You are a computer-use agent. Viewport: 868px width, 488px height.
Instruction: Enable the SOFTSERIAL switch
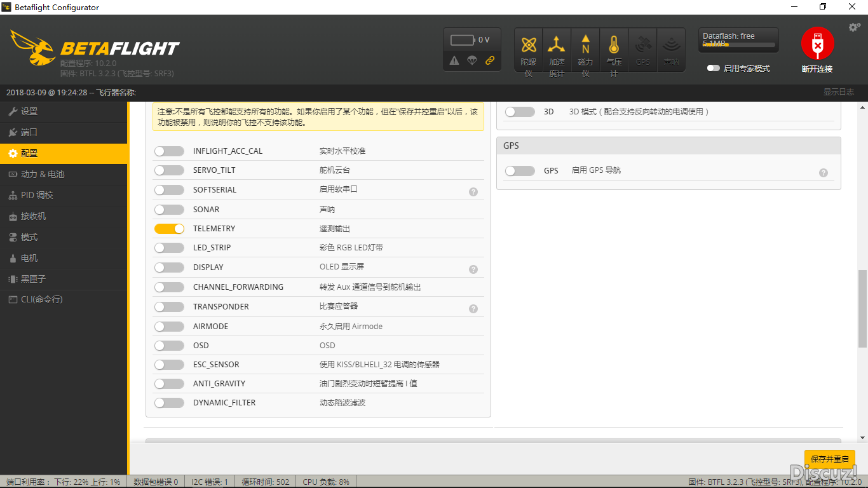169,190
